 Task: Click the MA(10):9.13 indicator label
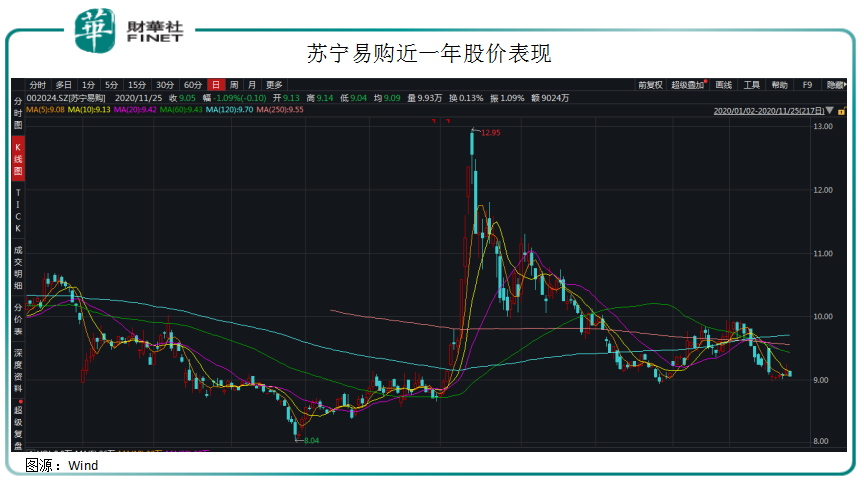click(89, 110)
